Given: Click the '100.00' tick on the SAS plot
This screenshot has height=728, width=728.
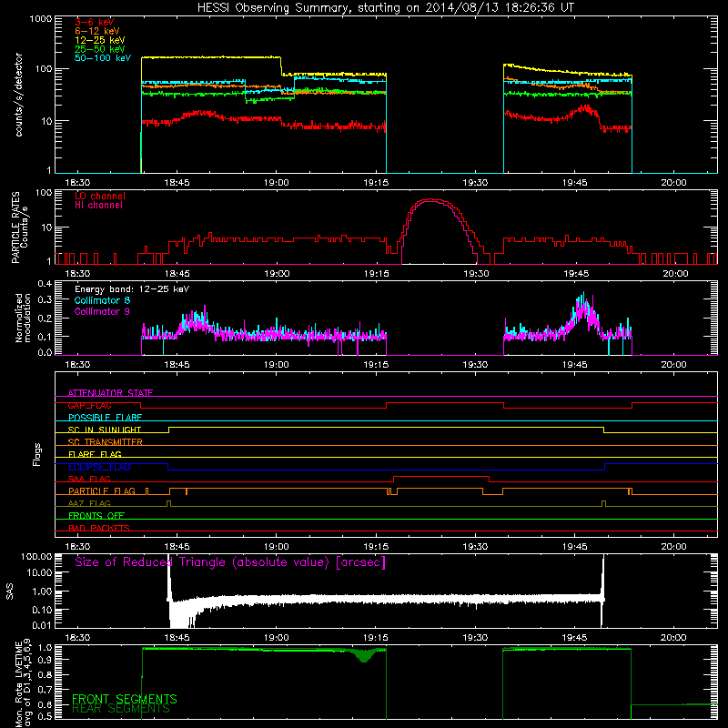Looking at the screenshot, I should click(36, 556).
